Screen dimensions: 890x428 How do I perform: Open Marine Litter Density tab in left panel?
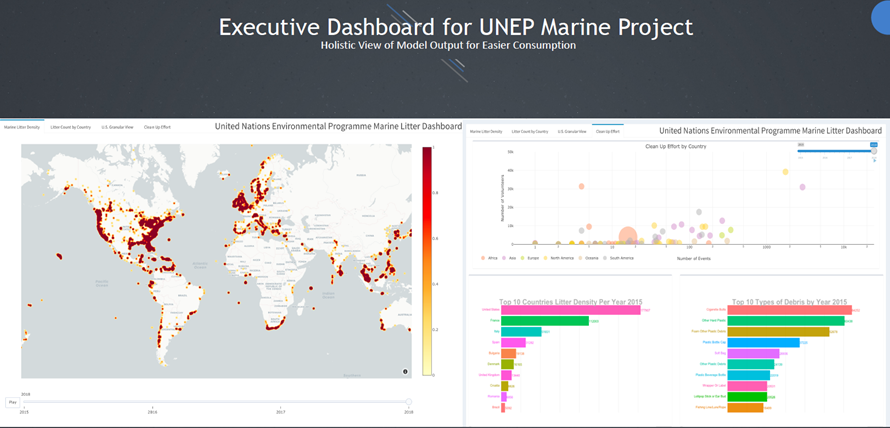(x=21, y=128)
